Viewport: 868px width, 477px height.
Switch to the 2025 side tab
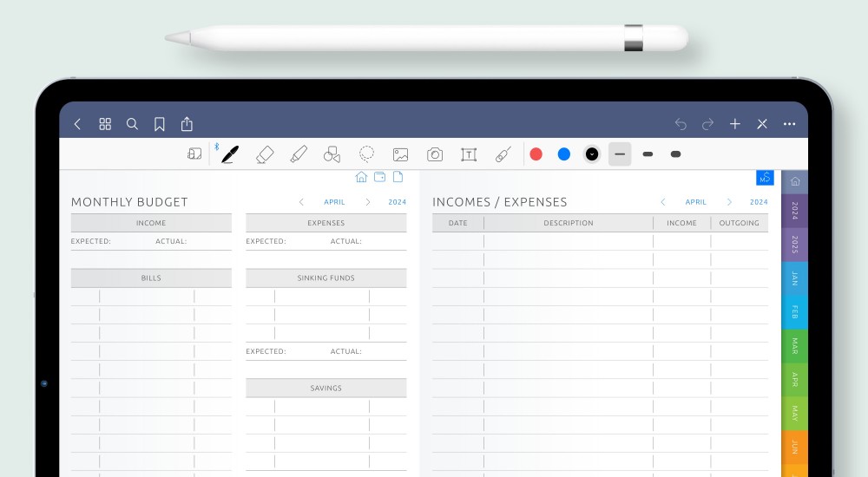[x=795, y=245]
